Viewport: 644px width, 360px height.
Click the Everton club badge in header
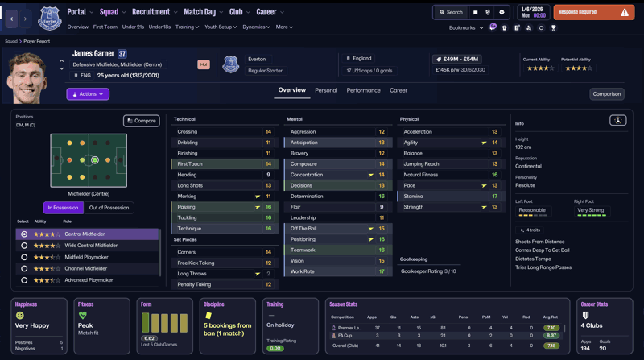[x=50, y=19]
